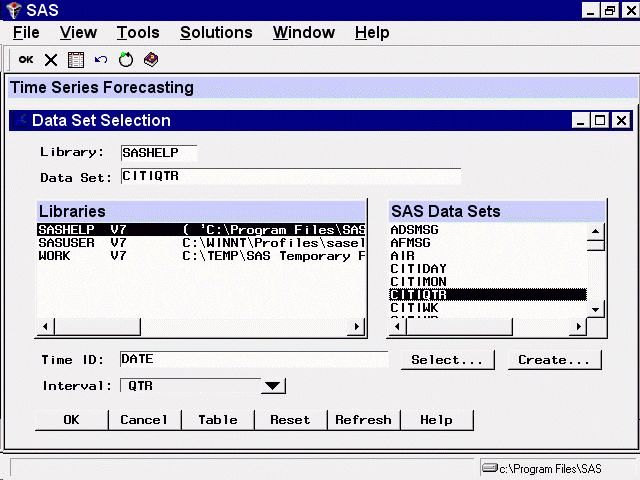Select the SASHELP library row
The image size is (640, 480).
click(201, 229)
